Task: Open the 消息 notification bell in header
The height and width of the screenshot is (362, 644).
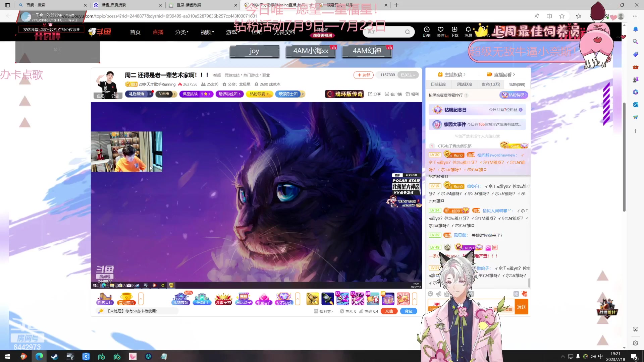Action: (x=468, y=32)
